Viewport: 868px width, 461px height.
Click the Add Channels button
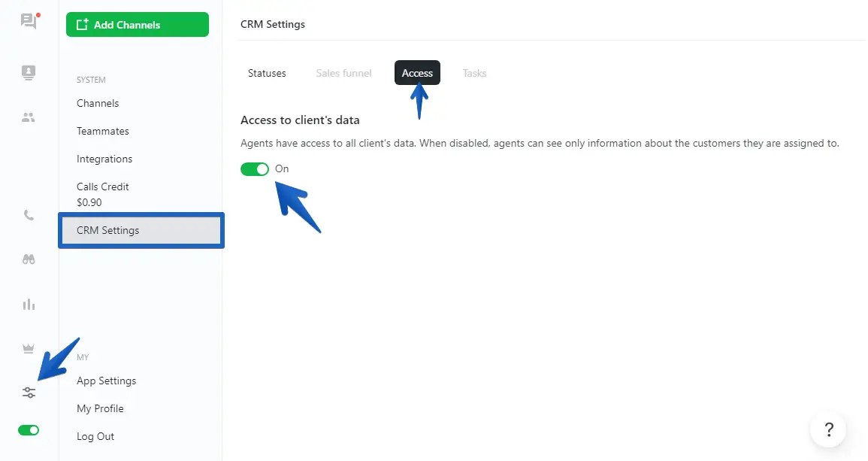coord(138,24)
